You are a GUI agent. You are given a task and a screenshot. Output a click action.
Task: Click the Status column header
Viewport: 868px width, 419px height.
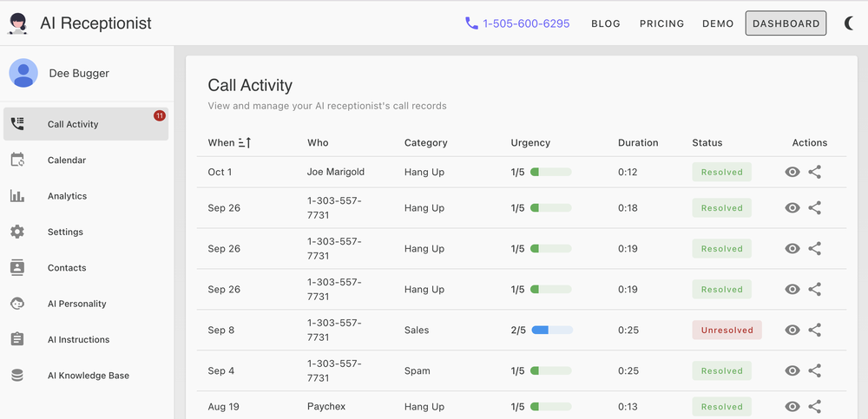point(707,142)
